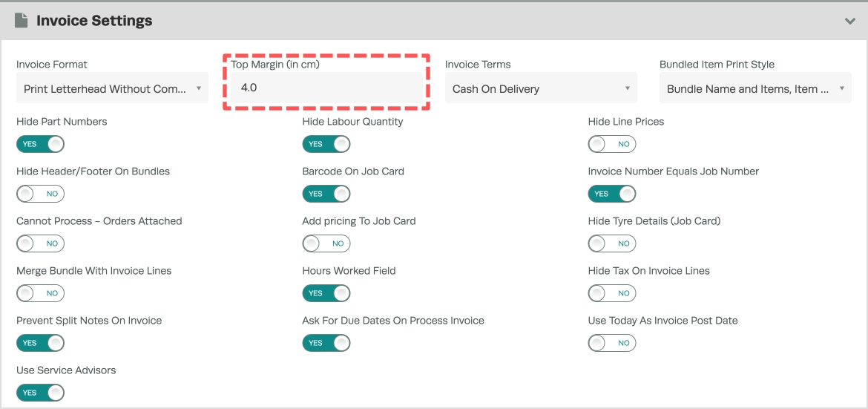Click the 'Hide Labour Quantity' label text
868x409 pixels.
(x=352, y=122)
